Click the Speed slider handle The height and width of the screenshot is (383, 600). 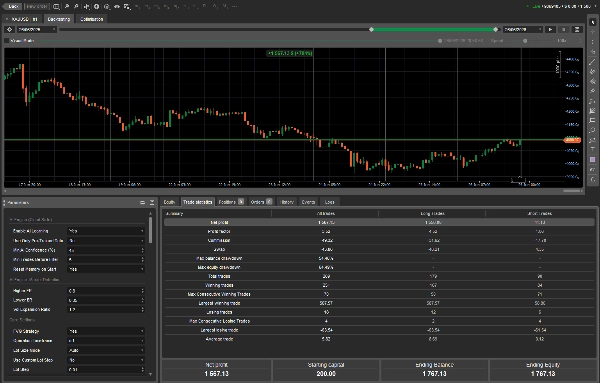point(525,41)
